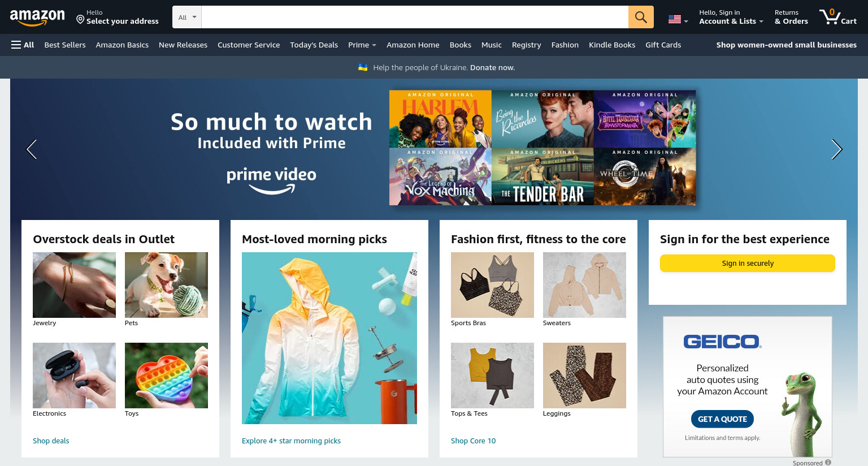Click the Electronics earbuds image
The width and height of the screenshot is (868, 466).
(74, 376)
